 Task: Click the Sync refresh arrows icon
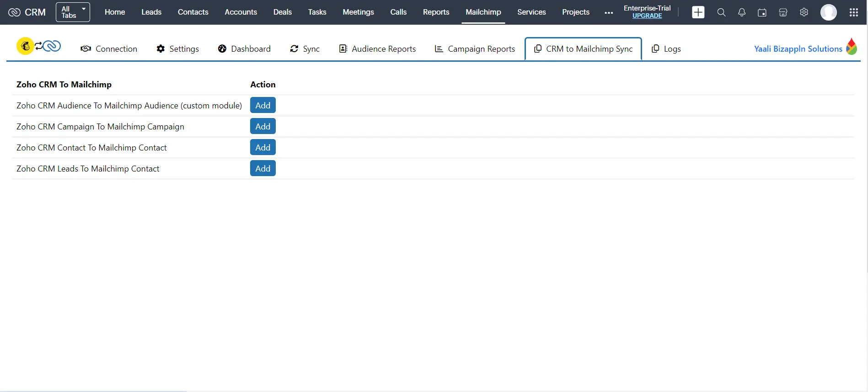(x=294, y=49)
